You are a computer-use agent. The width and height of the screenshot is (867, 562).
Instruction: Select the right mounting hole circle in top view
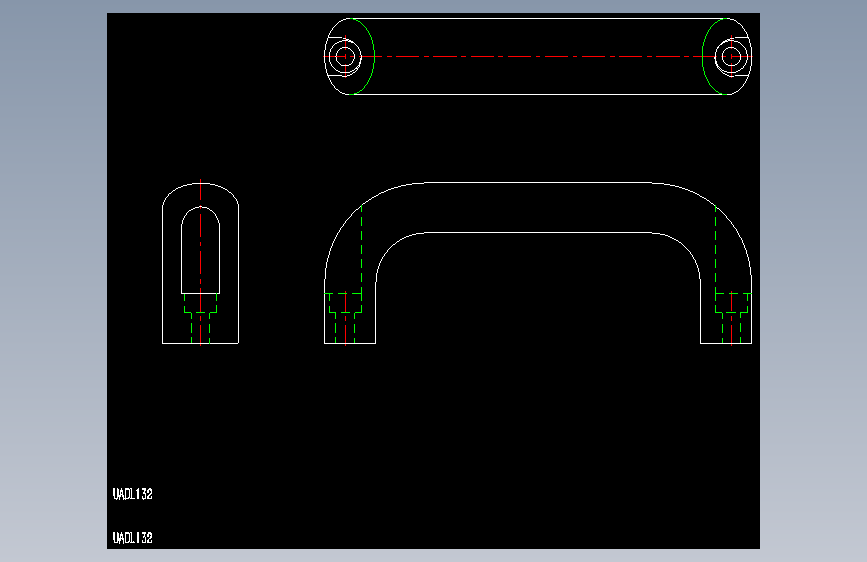pyautogui.click(x=731, y=56)
